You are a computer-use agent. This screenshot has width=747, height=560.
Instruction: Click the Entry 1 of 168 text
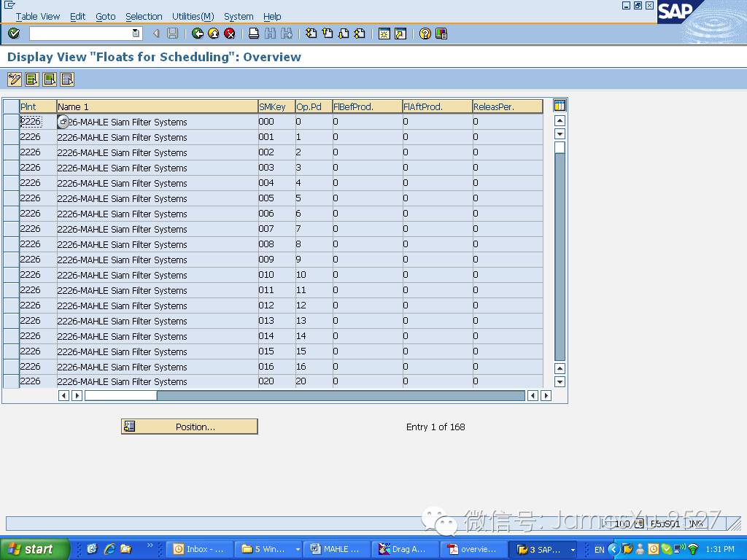tap(436, 427)
